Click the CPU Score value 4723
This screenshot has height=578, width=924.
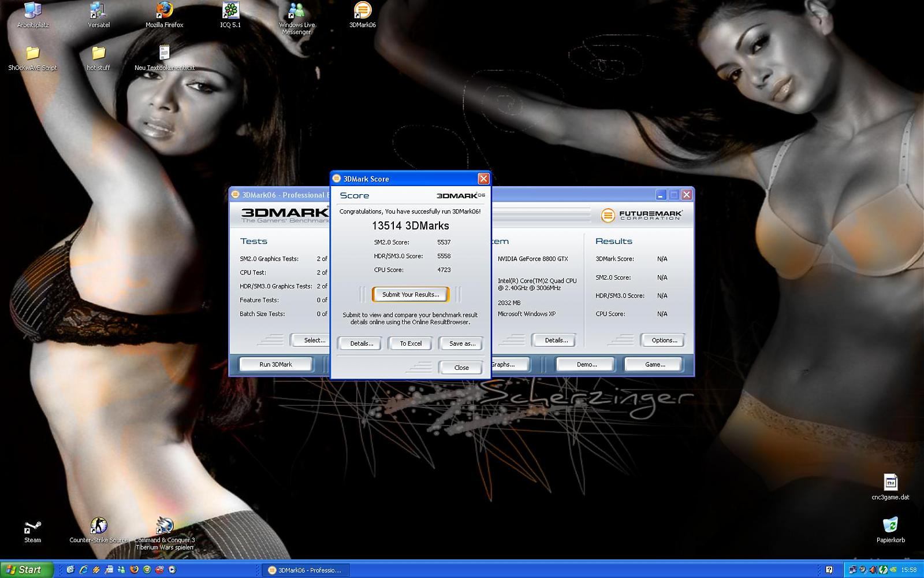pos(444,270)
